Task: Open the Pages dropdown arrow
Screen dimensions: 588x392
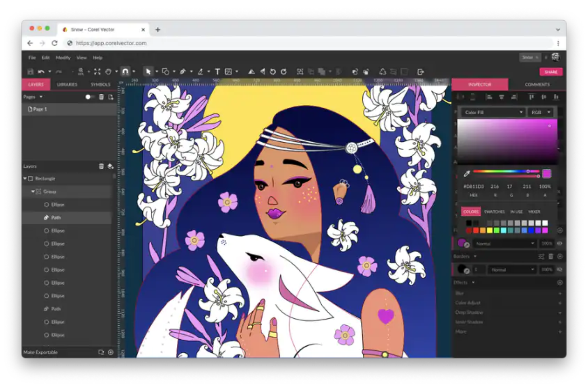Action: 41,97
